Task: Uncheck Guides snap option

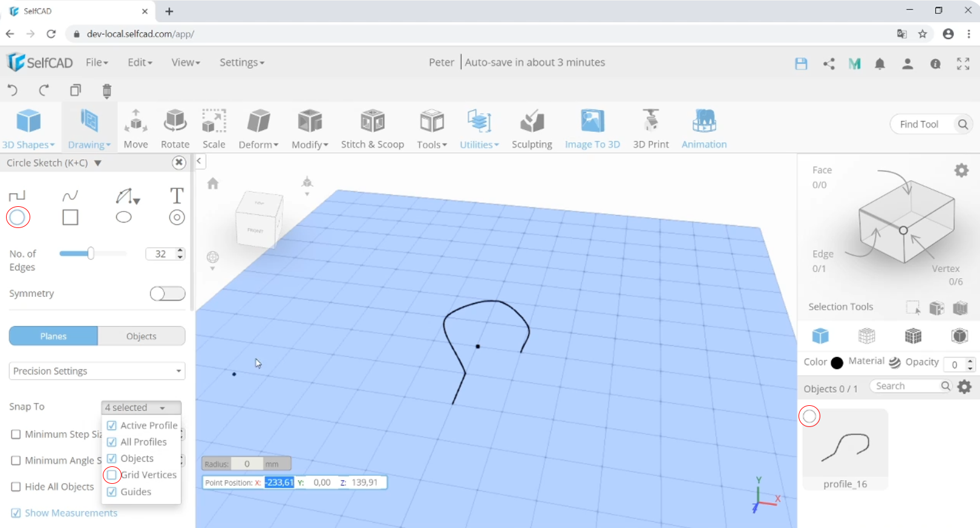Action: coord(111,492)
